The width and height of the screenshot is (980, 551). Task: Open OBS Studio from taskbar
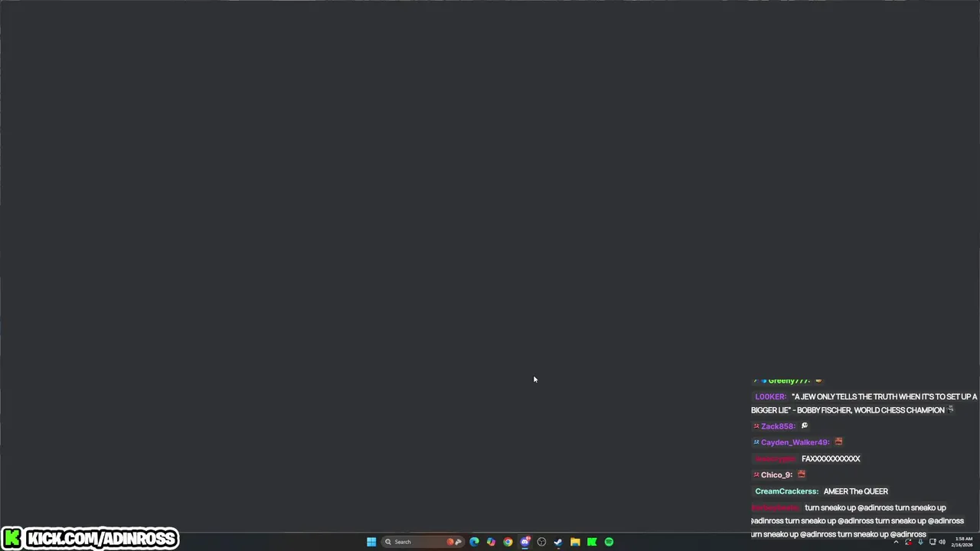(541, 542)
